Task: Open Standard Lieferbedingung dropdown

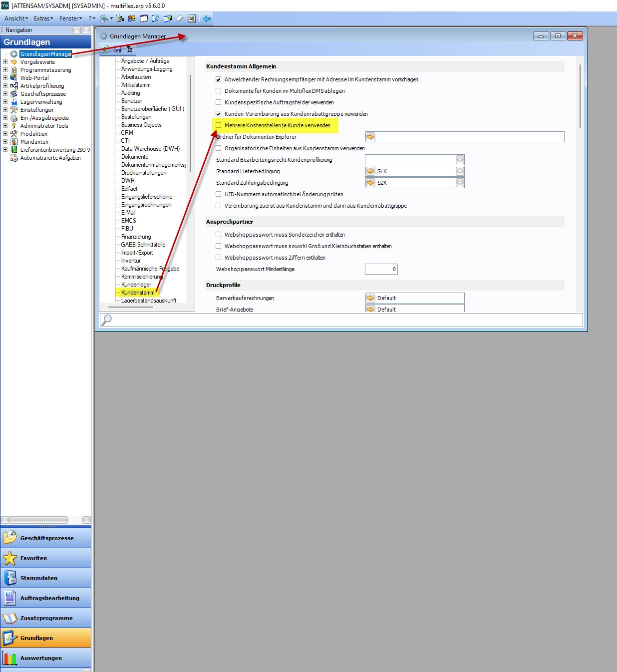Action: (460, 171)
